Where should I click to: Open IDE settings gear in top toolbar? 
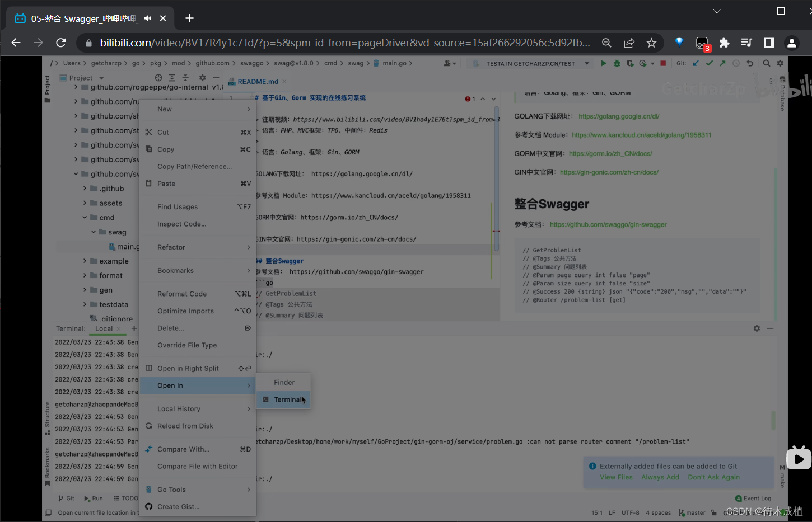coord(780,63)
